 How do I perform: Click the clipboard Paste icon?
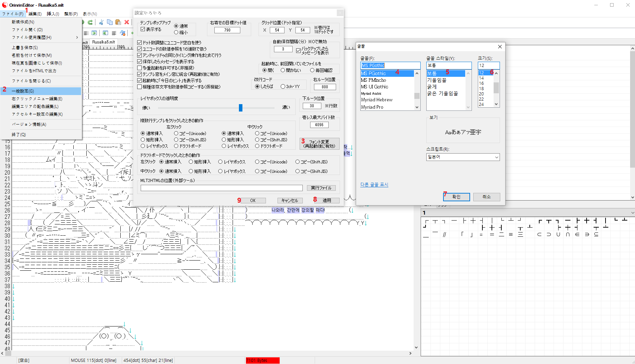pos(118,22)
